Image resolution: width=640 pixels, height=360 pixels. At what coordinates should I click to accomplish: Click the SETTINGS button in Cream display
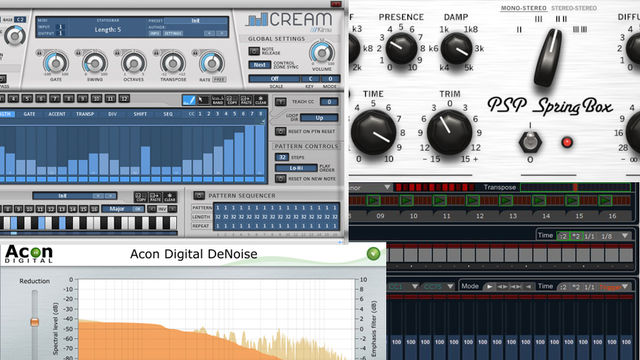(x=173, y=33)
